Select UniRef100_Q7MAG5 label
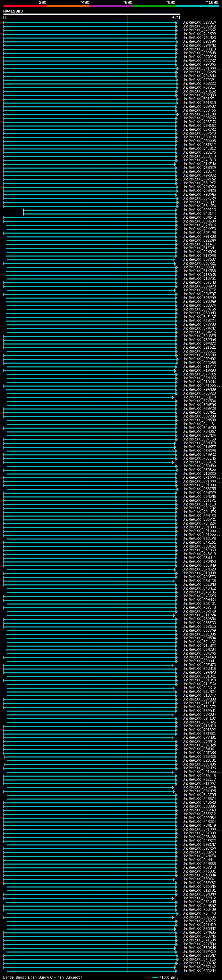Viewport: 222px width, 980px height. tap(199, 932)
